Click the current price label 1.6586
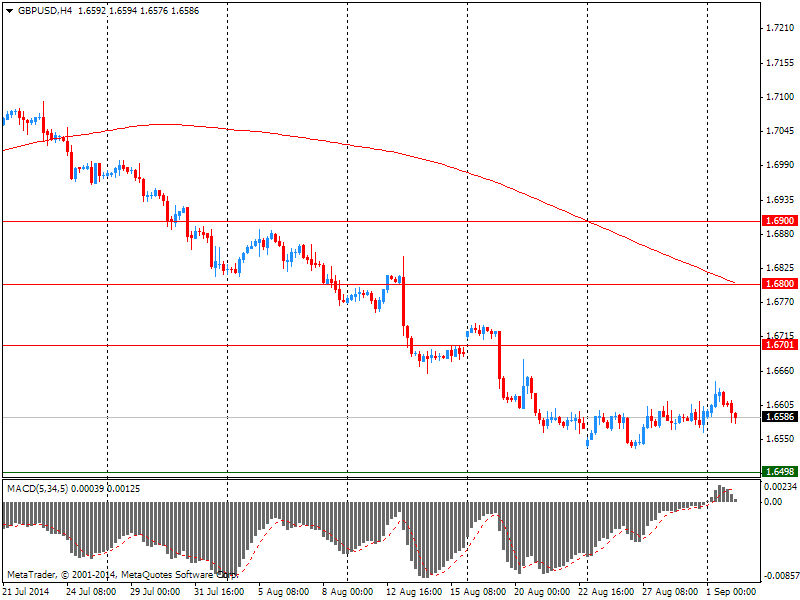This screenshot has height=600, width=800. (780, 417)
